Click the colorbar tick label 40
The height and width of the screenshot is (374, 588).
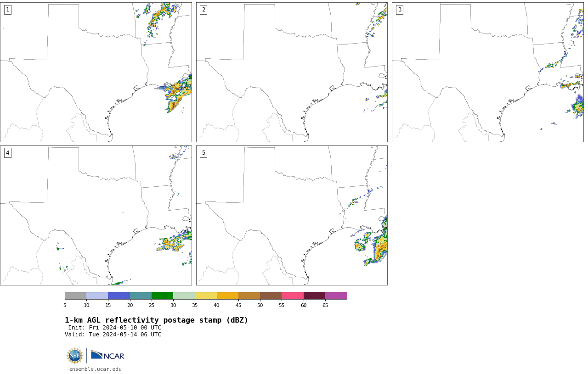pyautogui.click(x=216, y=306)
